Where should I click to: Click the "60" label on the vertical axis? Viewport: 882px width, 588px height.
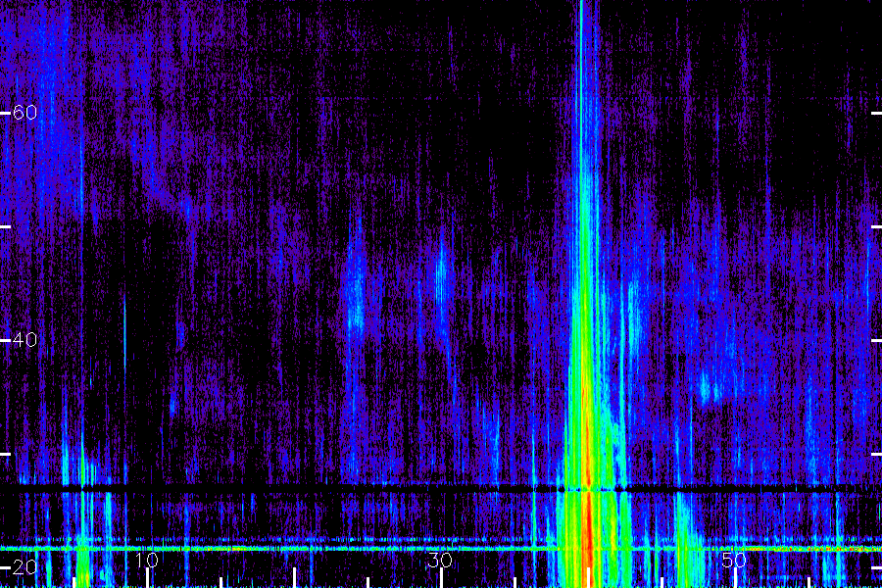(24, 113)
